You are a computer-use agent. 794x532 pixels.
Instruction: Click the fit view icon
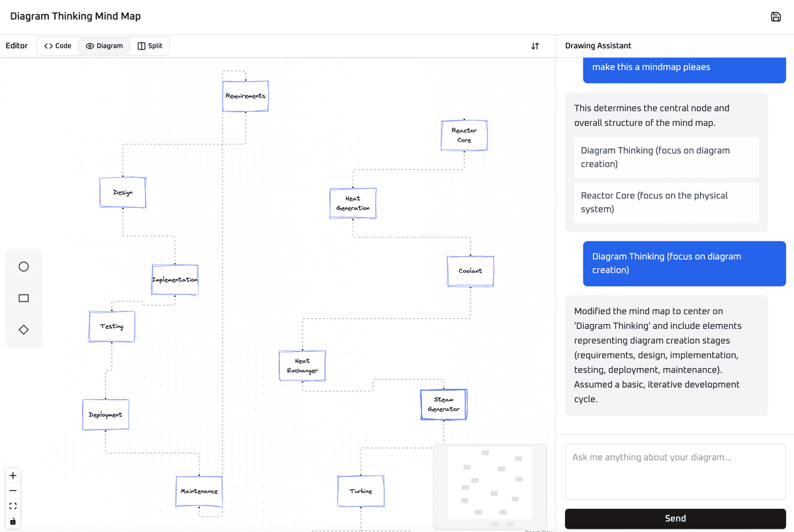[x=13, y=506]
